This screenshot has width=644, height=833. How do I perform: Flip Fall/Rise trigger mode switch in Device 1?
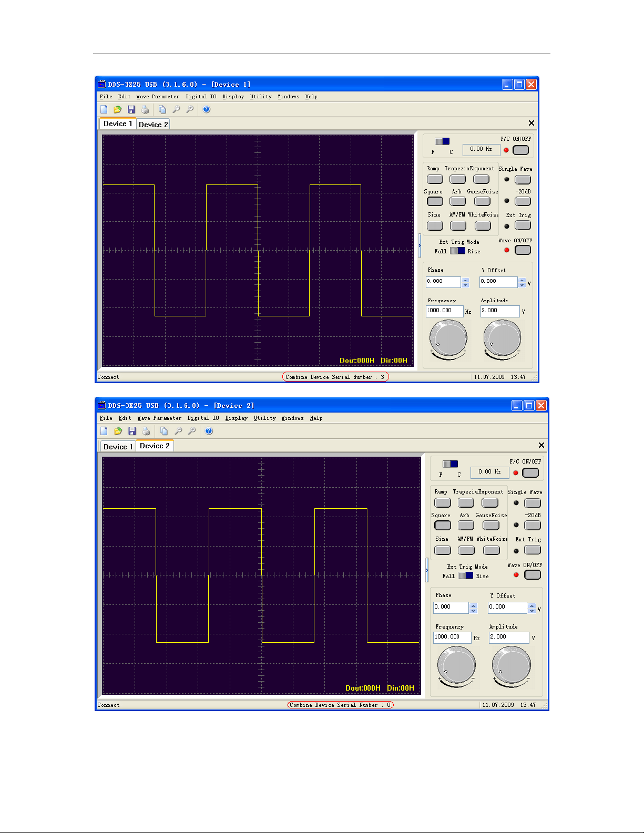457,251
